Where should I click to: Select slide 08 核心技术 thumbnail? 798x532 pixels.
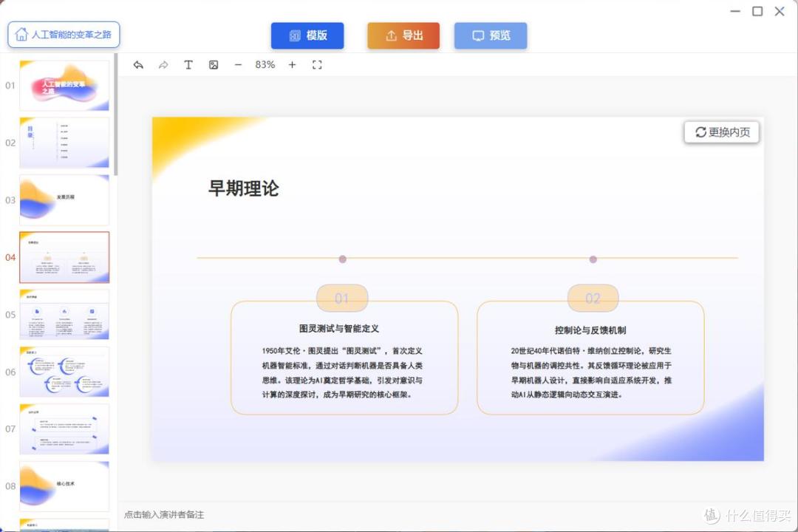coord(64,486)
